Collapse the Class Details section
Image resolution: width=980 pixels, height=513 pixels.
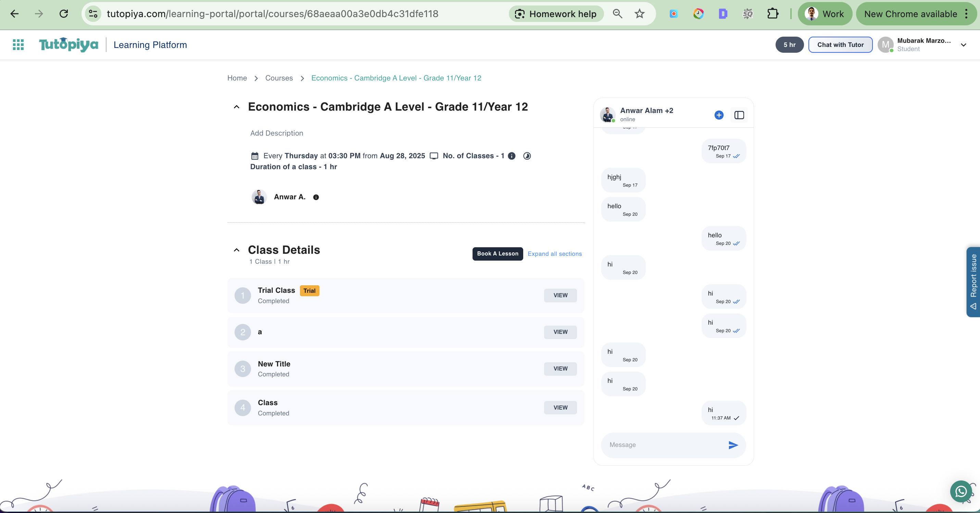pos(237,250)
